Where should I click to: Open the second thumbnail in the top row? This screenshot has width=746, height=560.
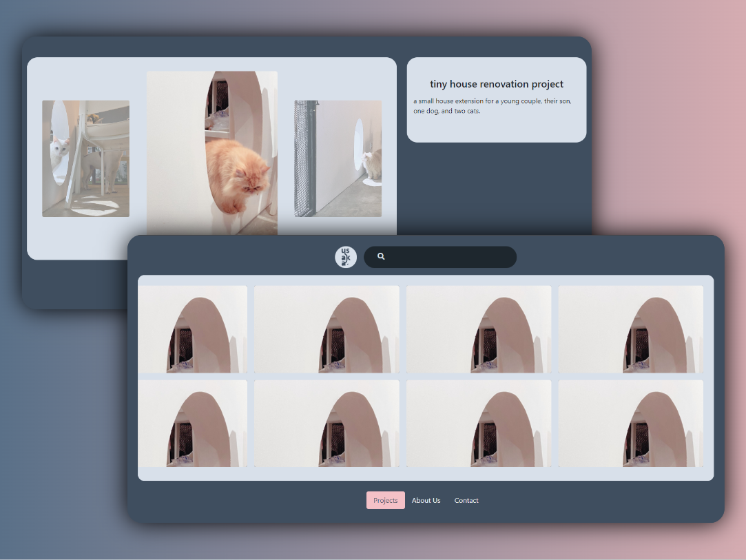click(327, 329)
